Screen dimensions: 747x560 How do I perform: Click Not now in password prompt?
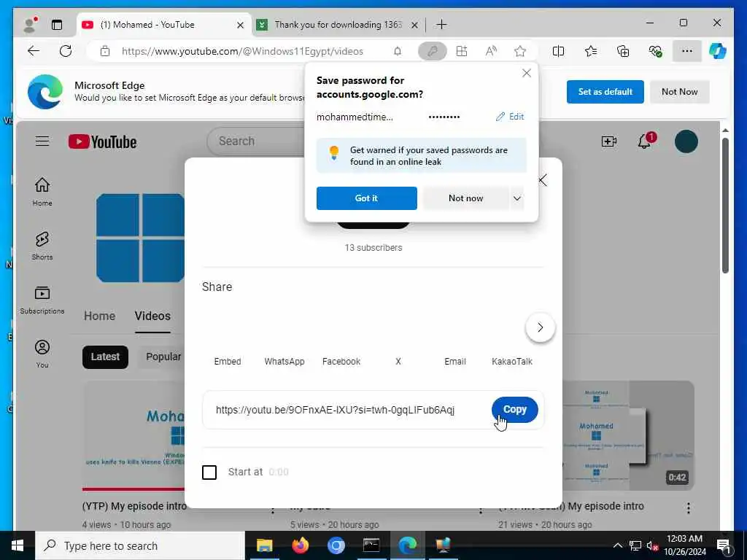point(466,198)
